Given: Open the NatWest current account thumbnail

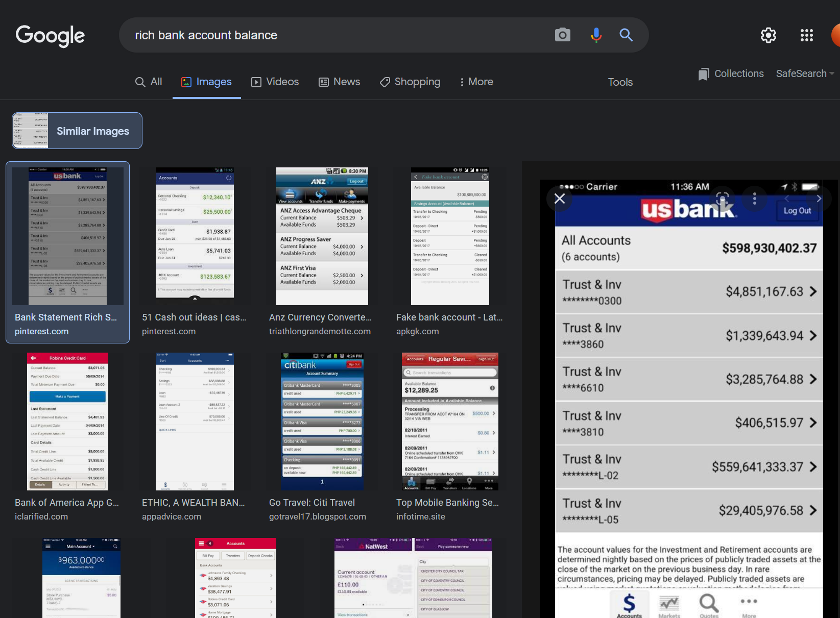Looking at the screenshot, I should pyautogui.click(x=413, y=578).
